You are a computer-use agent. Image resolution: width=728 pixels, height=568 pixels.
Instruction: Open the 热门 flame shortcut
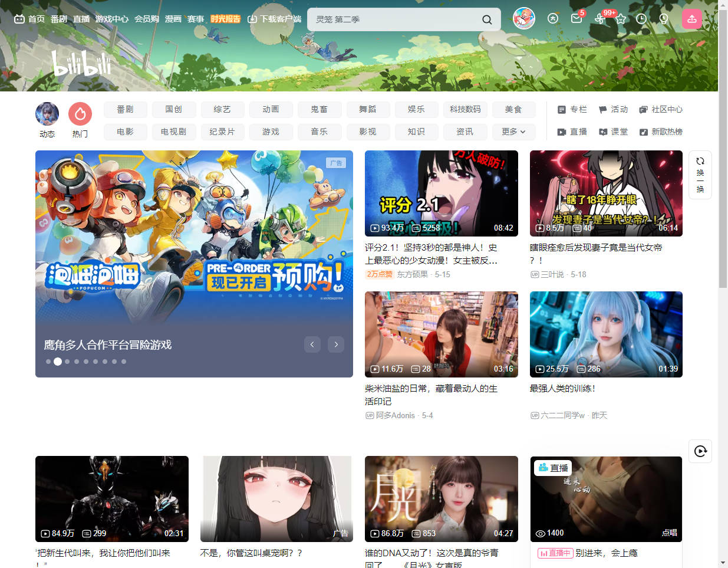click(80, 114)
